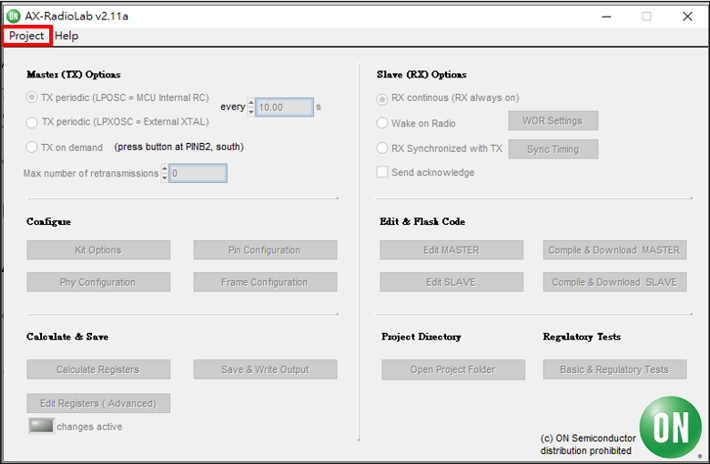Viewport: 710px width, 464px height.
Task: Increment max retransmissions with up arrow
Action: pyautogui.click(x=164, y=169)
